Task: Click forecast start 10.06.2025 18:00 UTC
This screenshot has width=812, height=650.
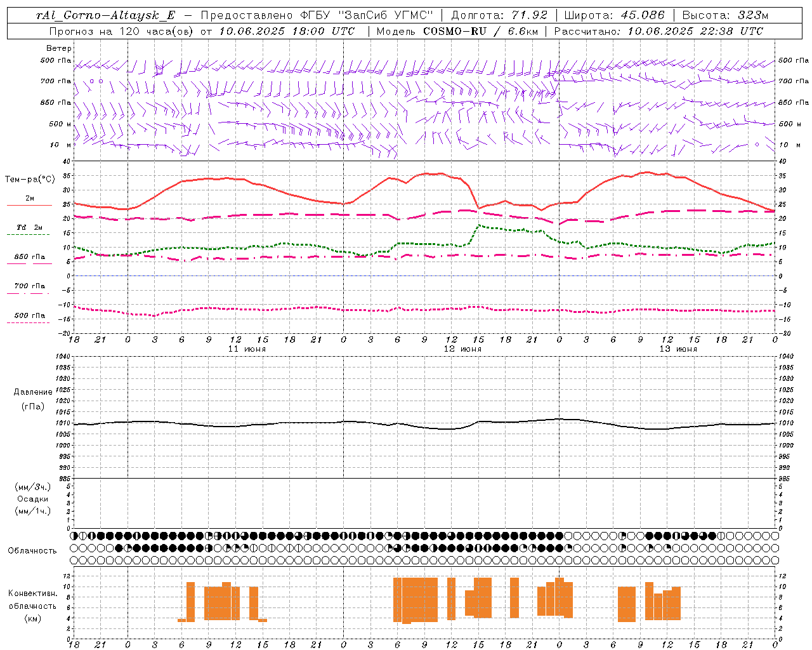Action: click(287, 31)
